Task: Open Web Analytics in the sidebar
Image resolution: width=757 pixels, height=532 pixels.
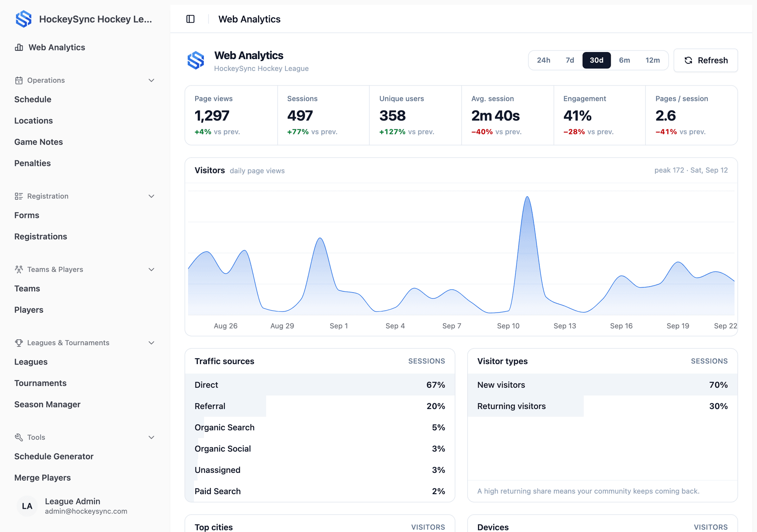Action: pyautogui.click(x=57, y=47)
